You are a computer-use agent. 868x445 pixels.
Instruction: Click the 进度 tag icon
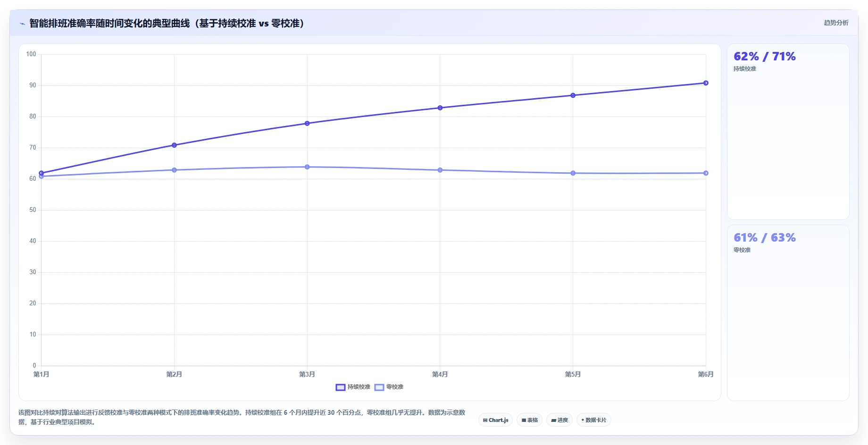coord(553,420)
